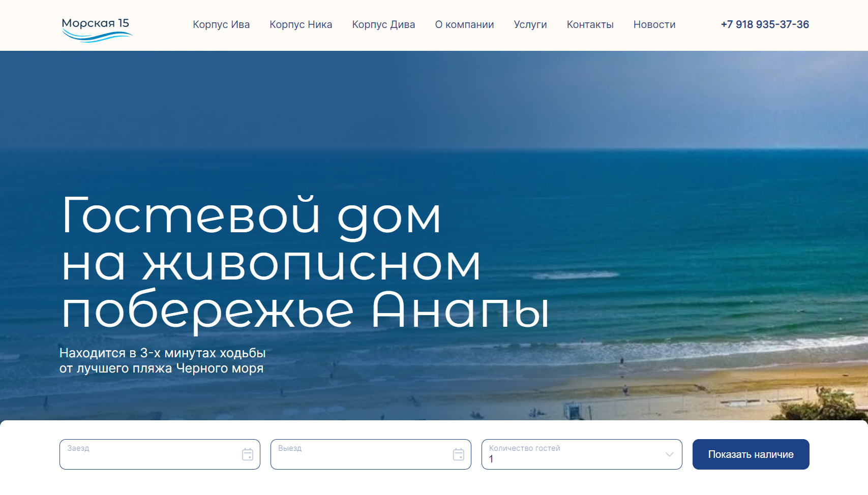Call phone number +7 918 935-37-36
This screenshot has width=868, height=495.
click(765, 24)
